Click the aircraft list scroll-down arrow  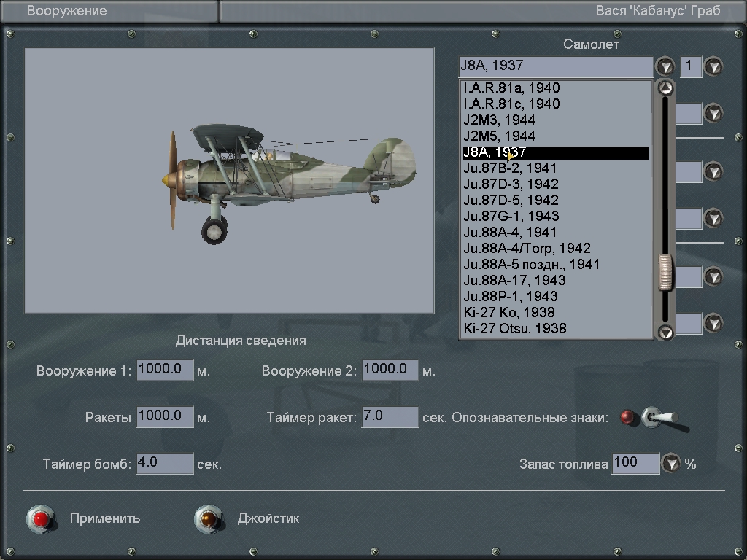tap(665, 332)
